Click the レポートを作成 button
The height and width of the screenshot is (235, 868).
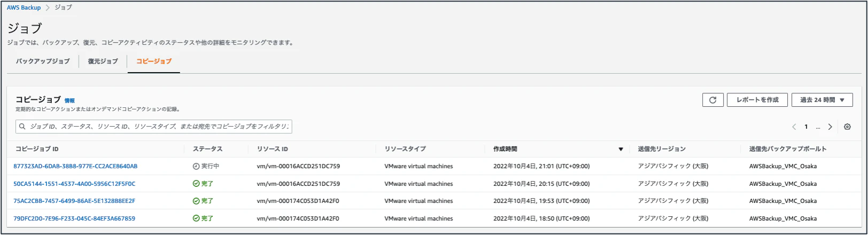[757, 100]
